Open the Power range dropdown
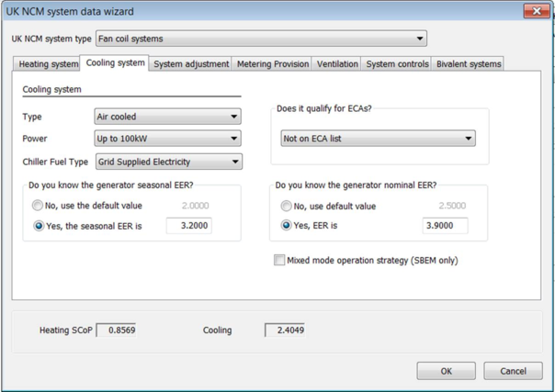 [x=168, y=140]
